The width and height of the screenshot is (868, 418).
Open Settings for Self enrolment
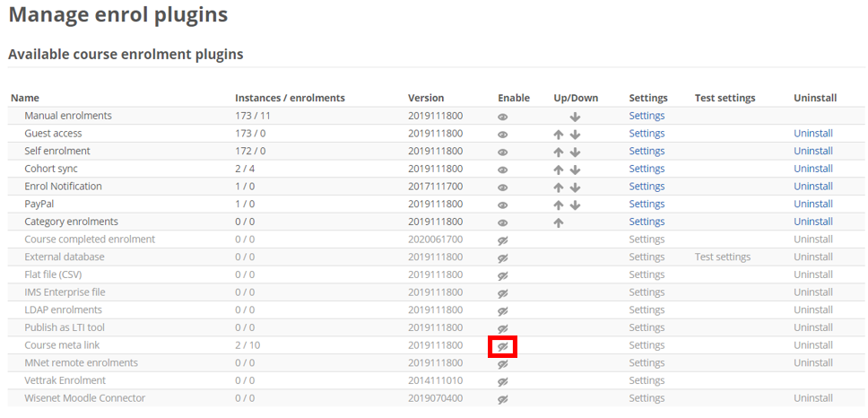647,152
